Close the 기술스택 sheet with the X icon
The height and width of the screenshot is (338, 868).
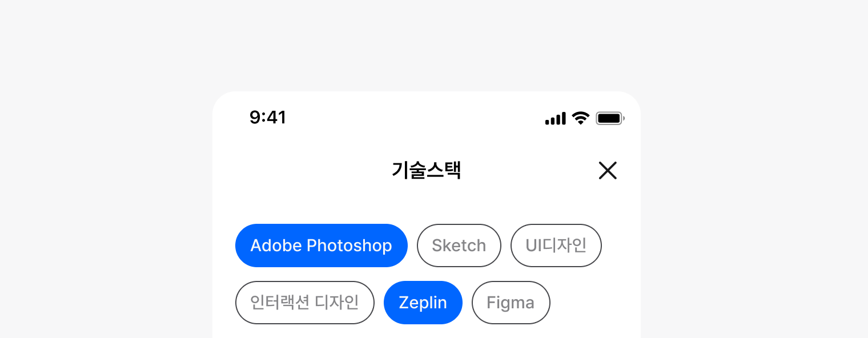608,170
